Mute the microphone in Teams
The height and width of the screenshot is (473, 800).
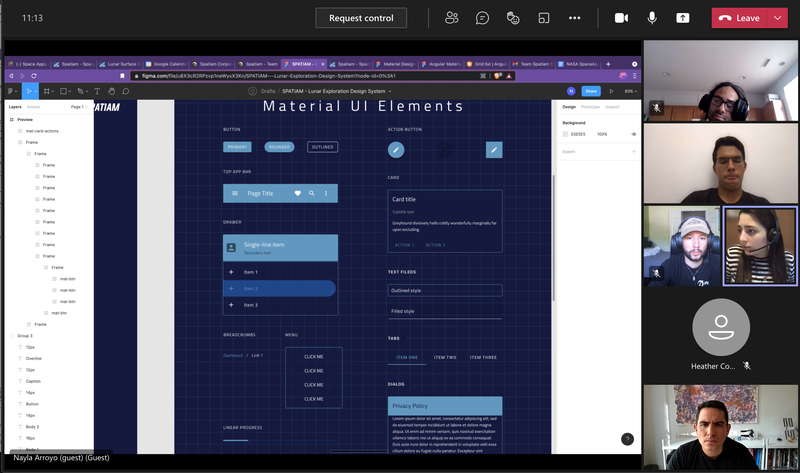click(x=652, y=18)
